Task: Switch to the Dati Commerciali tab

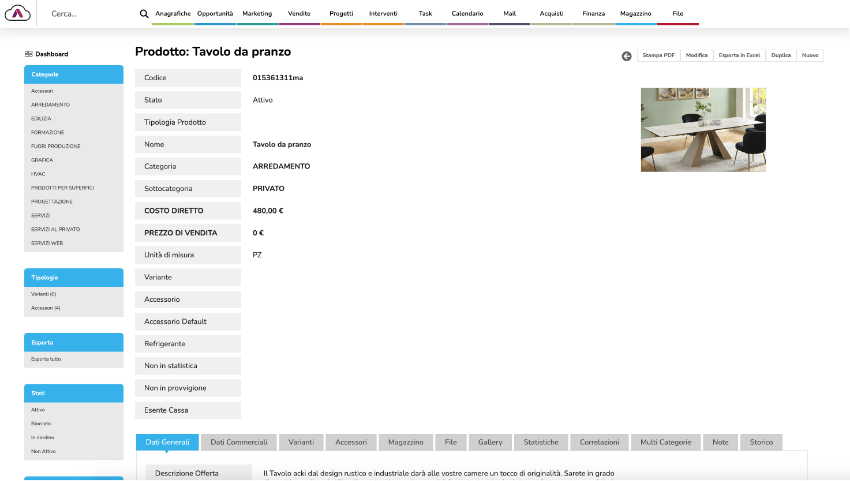Action: 238,442
